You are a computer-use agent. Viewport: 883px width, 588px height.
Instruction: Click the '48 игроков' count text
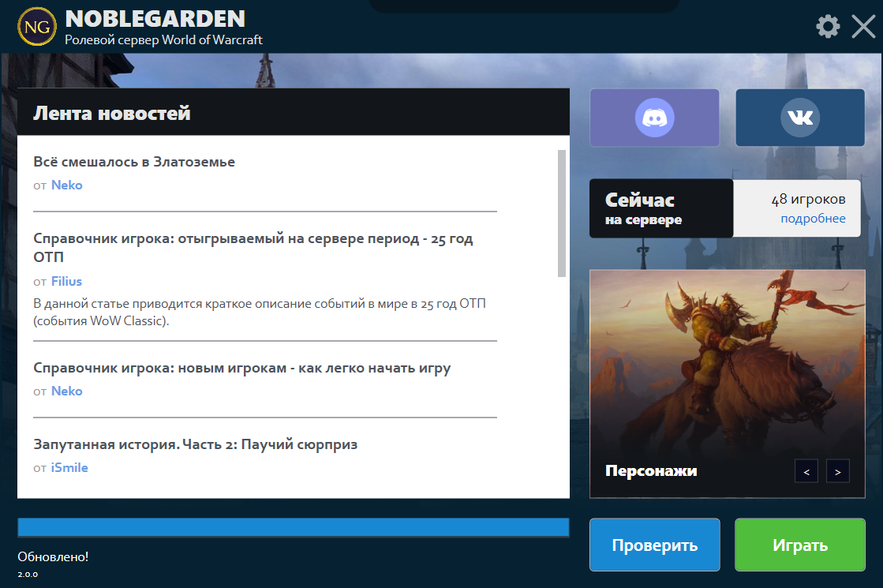tap(808, 199)
